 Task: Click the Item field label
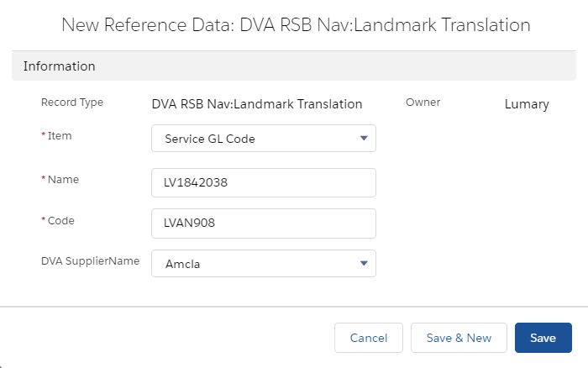coord(60,136)
